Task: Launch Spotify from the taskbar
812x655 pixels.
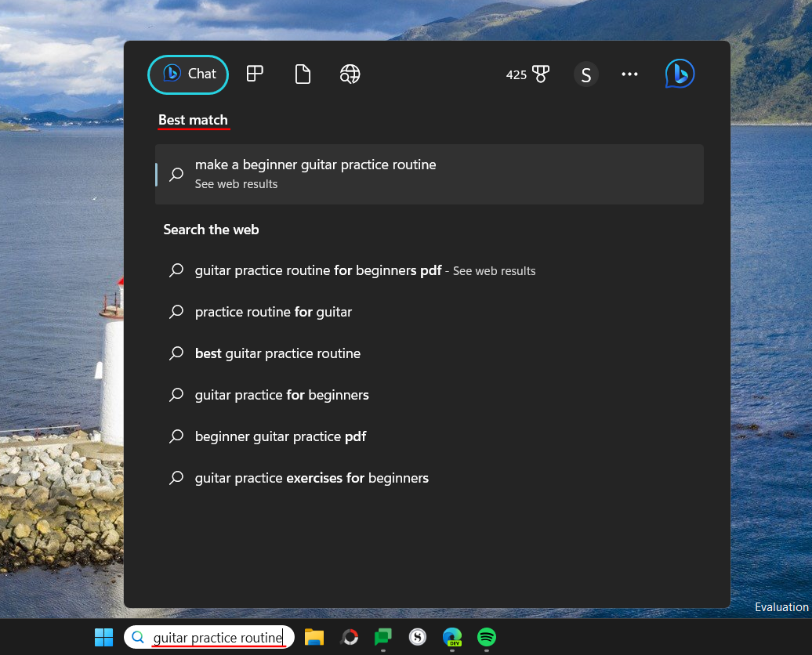Action: (x=486, y=637)
